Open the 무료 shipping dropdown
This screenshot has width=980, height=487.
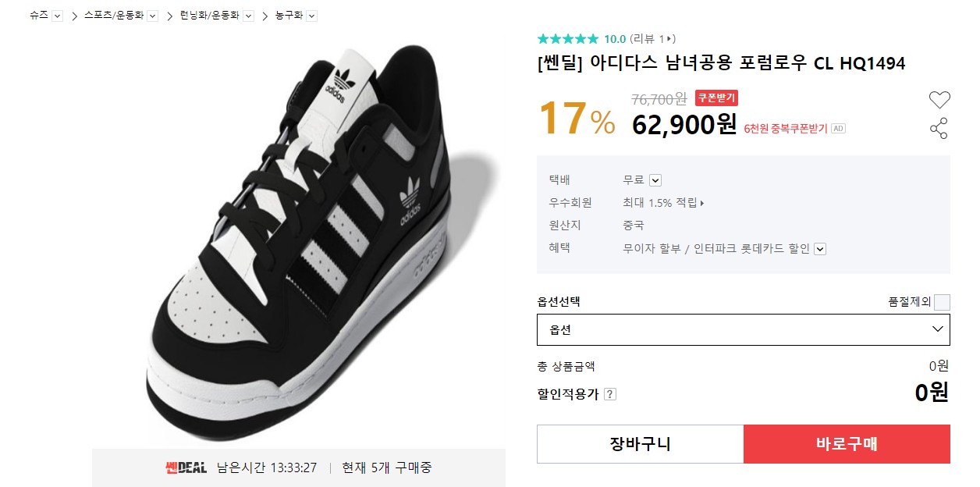pos(655,180)
